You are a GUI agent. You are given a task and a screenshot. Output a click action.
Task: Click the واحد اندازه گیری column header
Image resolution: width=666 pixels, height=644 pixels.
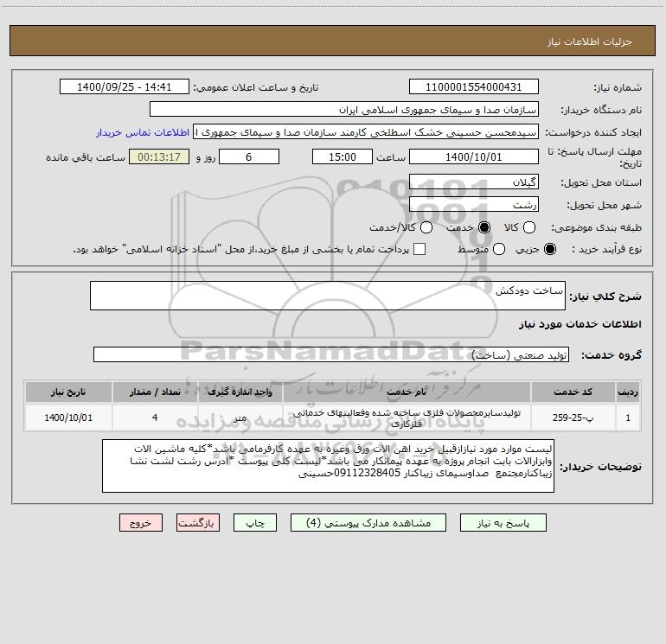pyautogui.click(x=240, y=392)
